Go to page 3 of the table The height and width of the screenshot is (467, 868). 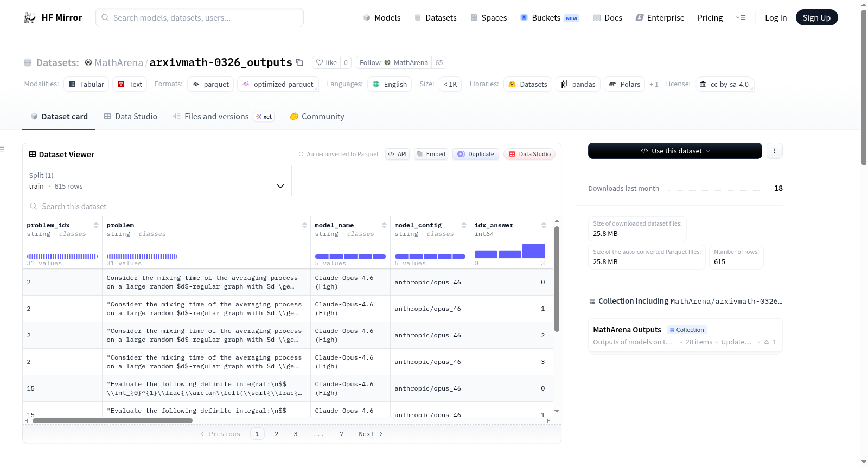[x=295, y=434]
